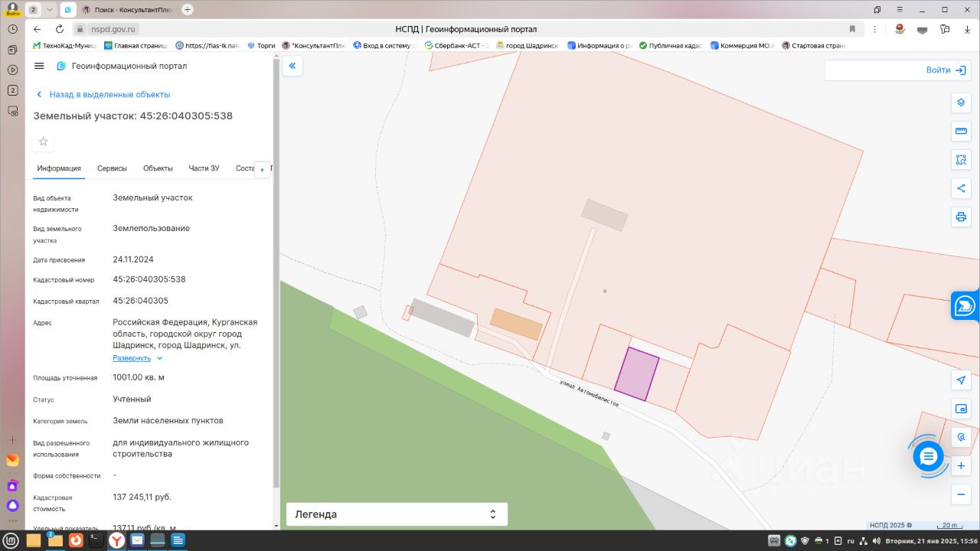Open the map layers icon
This screenshot has width=980, height=551.
961,103
